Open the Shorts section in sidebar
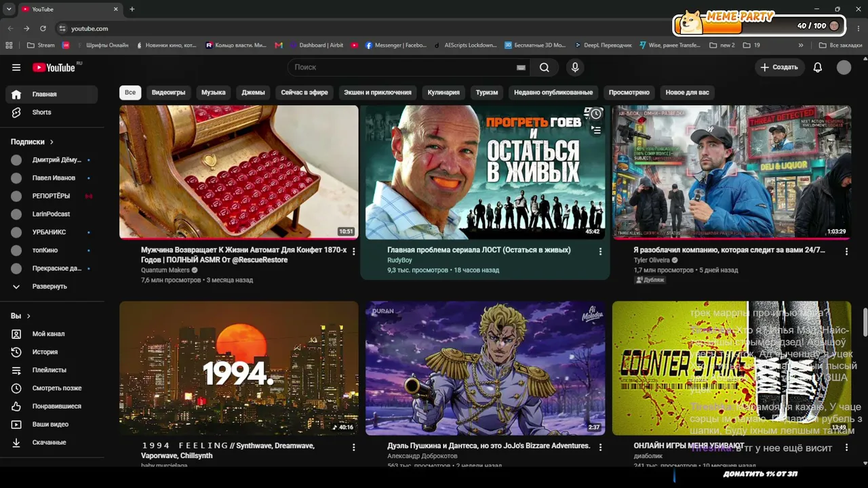868x488 pixels. click(x=52, y=113)
